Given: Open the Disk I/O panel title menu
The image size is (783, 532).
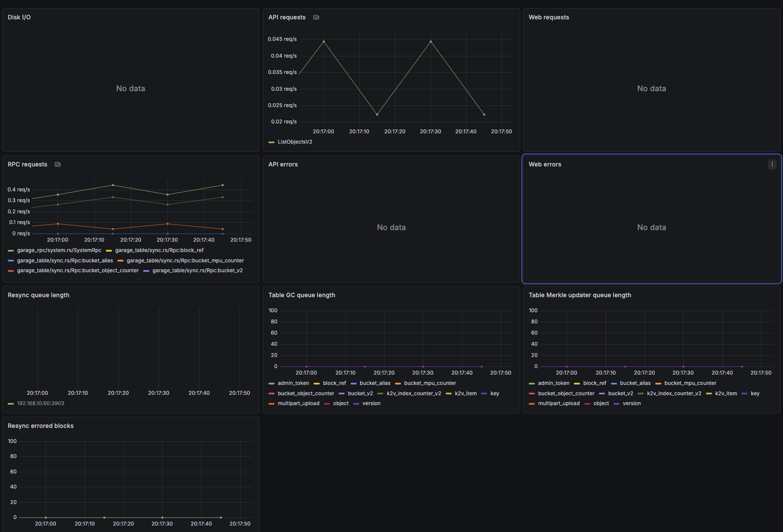Looking at the screenshot, I should click(x=19, y=17).
